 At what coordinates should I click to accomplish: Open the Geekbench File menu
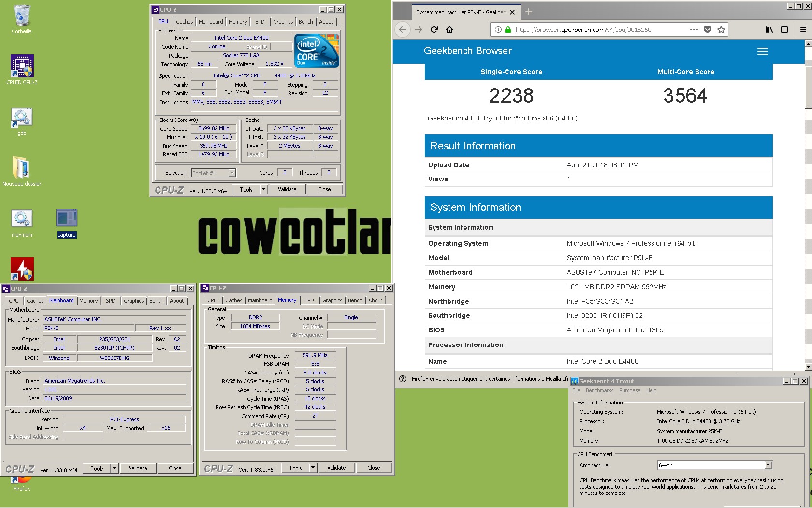576,390
